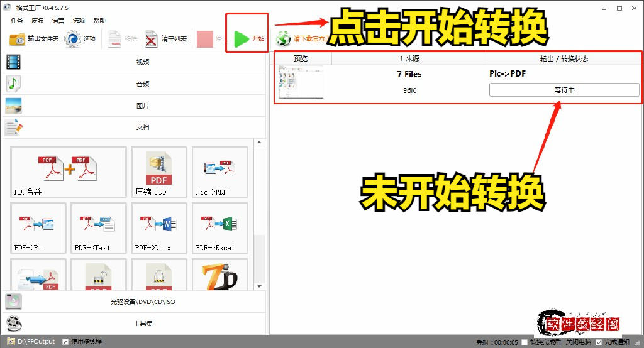Click the Format Factory title bar icon
Viewport: 644px width, 348px height.
(7, 7)
